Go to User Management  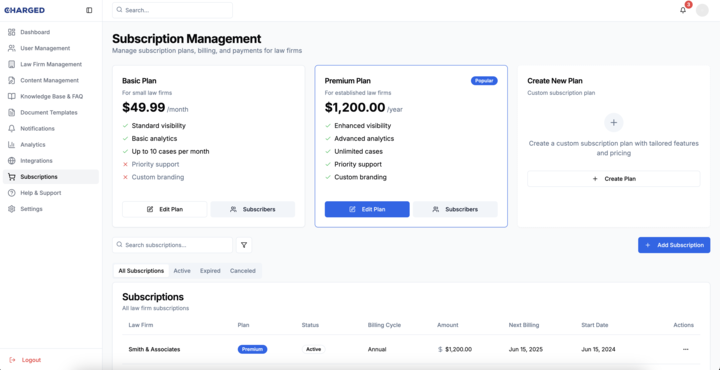(x=51, y=48)
